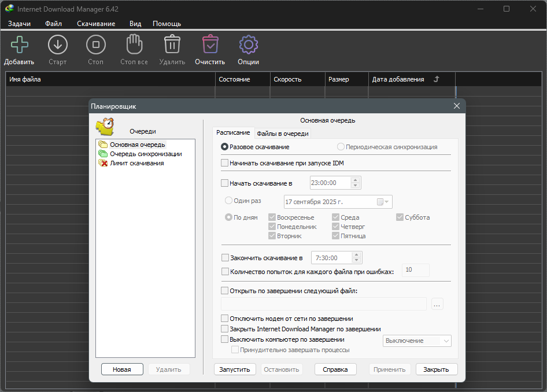Open Опции via the gear icon
The width and height of the screenshot is (547, 392).
[x=249, y=45]
